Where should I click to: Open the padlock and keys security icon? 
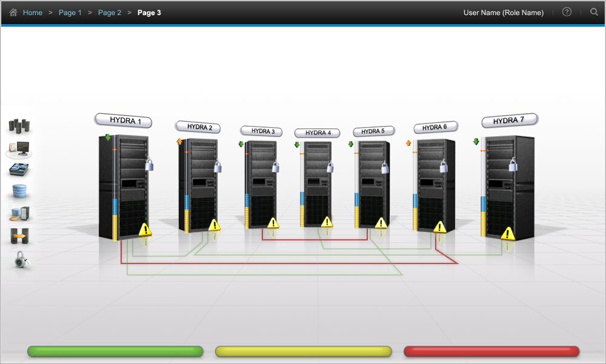click(20, 259)
